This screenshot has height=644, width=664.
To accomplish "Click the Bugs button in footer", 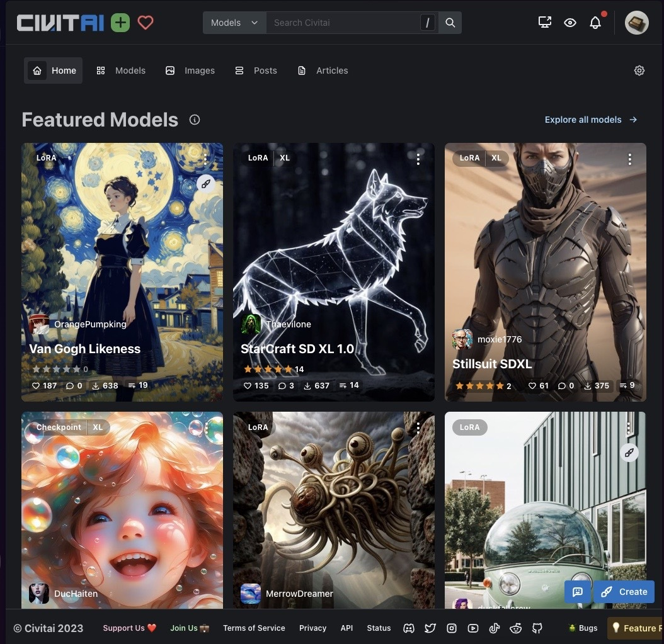I will (583, 628).
